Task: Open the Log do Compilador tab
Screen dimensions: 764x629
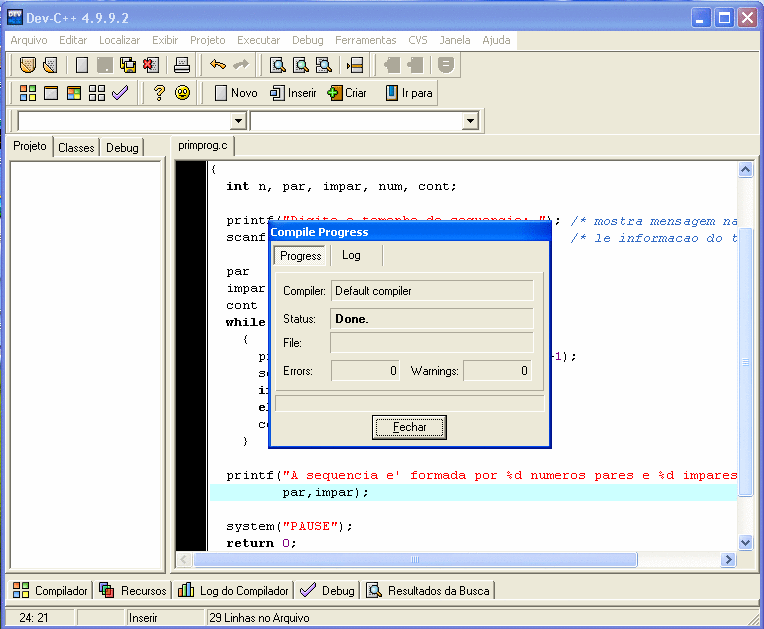Action: [x=235, y=590]
